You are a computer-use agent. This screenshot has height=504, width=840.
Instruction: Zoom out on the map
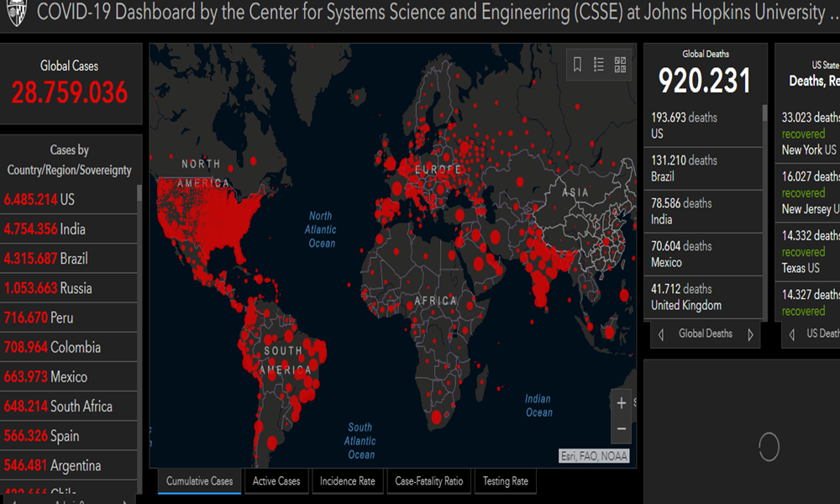(622, 428)
